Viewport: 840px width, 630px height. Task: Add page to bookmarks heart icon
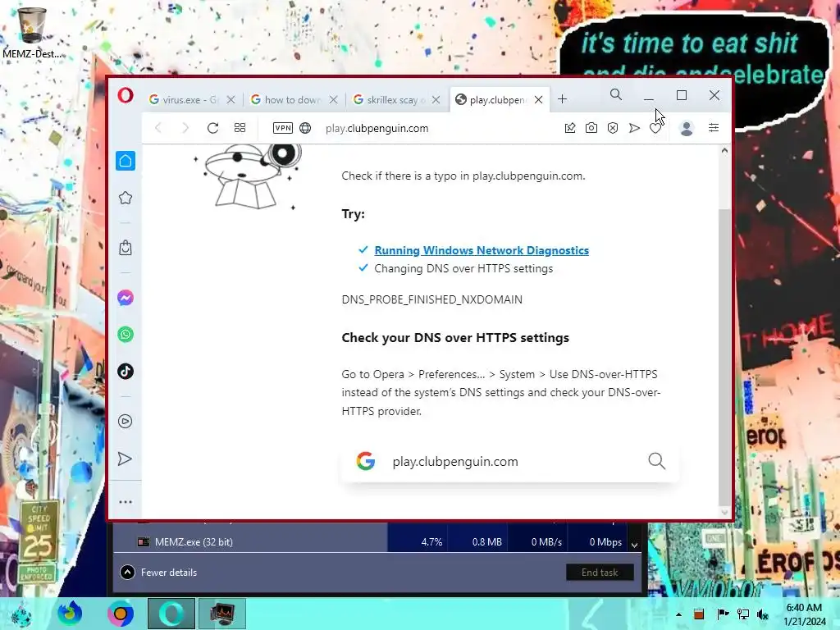pyautogui.click(x=655, y=129)
